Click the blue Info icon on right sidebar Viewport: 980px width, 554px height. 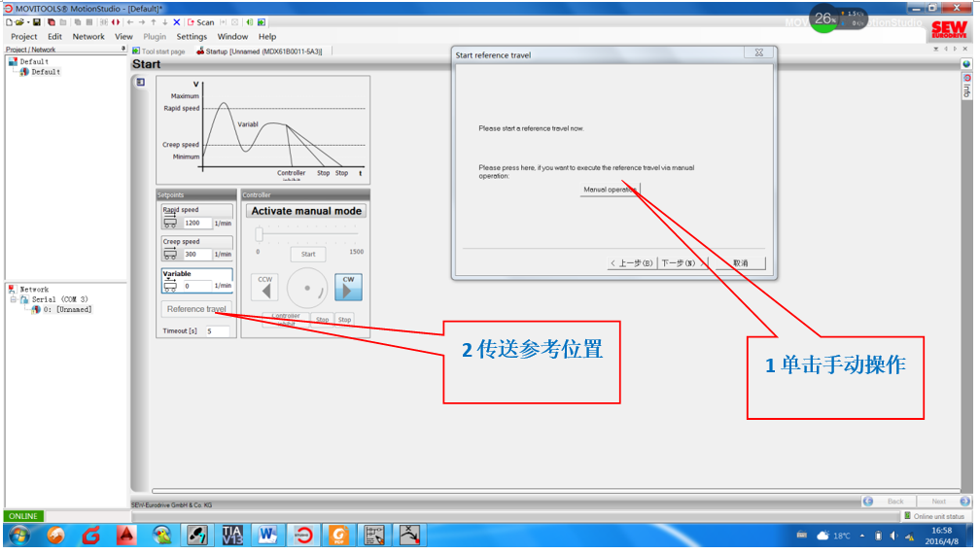[x=966, y=64]
